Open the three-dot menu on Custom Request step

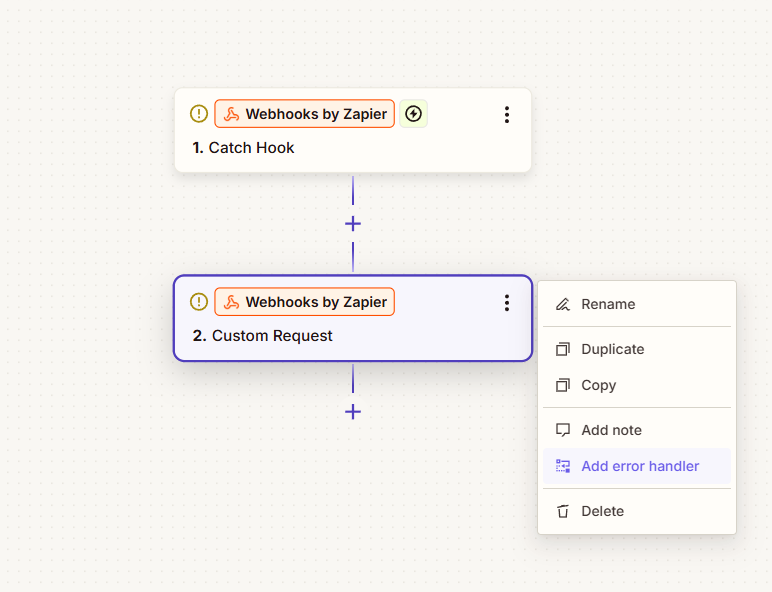pos(507,303)
